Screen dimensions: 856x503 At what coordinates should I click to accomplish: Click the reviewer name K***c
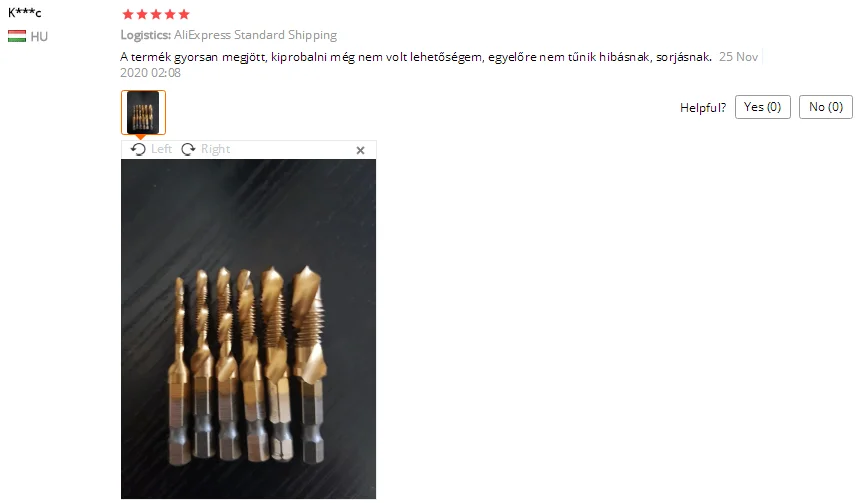tap(25, 13)
